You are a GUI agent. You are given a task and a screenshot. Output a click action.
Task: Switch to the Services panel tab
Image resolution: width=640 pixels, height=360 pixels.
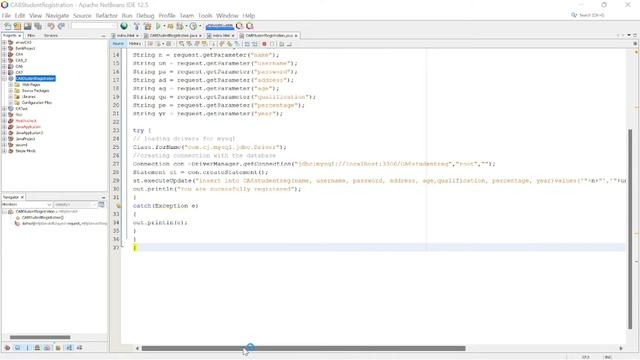click(x=51, y=36)
